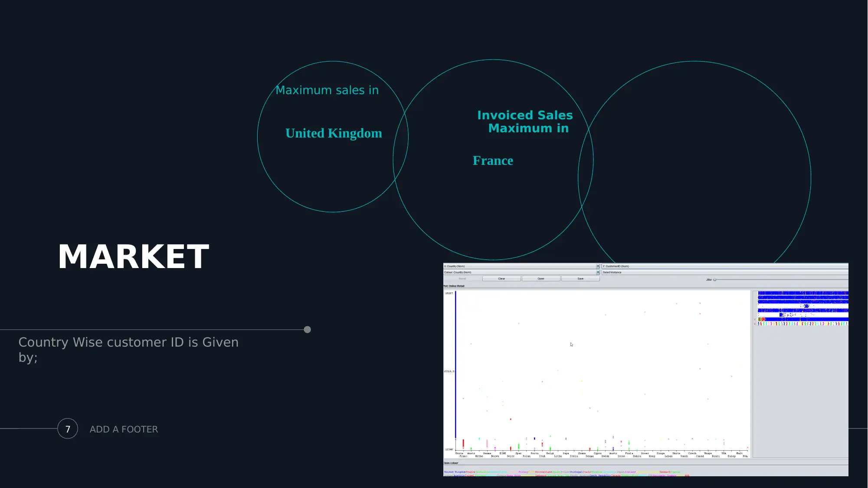Click the Save button
The height and width of the screenshot is (488, 868).
pos(580,279)
